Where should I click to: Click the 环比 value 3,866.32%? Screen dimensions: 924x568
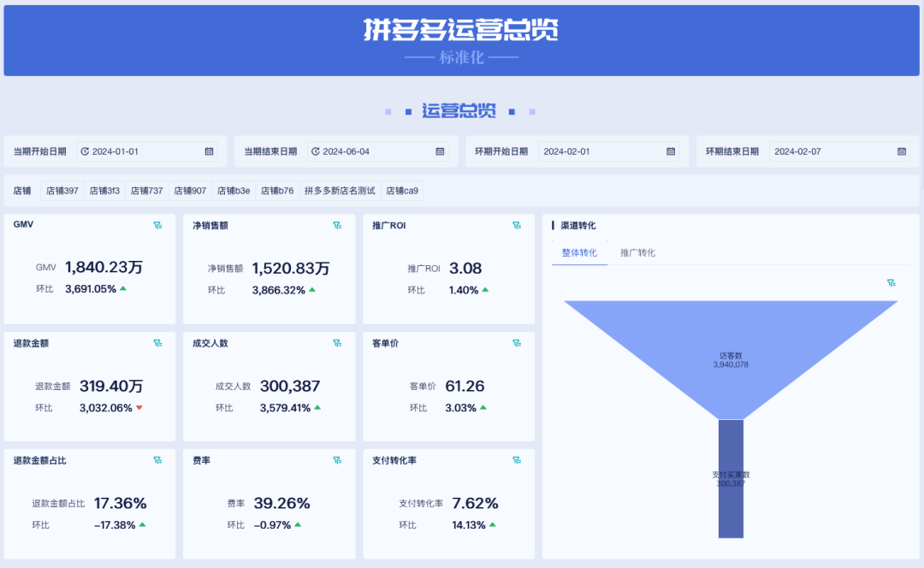tap(279, 290)
